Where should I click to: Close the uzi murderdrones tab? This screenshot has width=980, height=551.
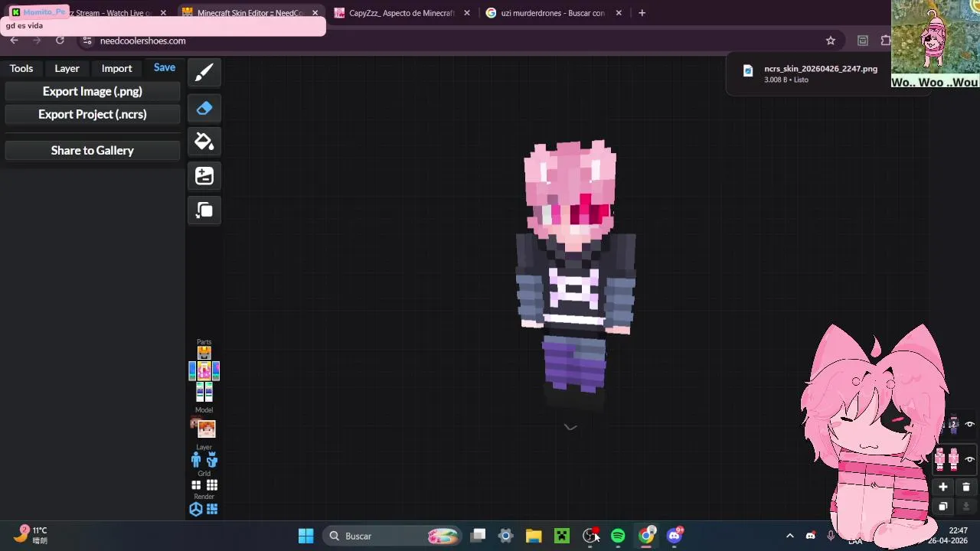[x=619, y=13]
